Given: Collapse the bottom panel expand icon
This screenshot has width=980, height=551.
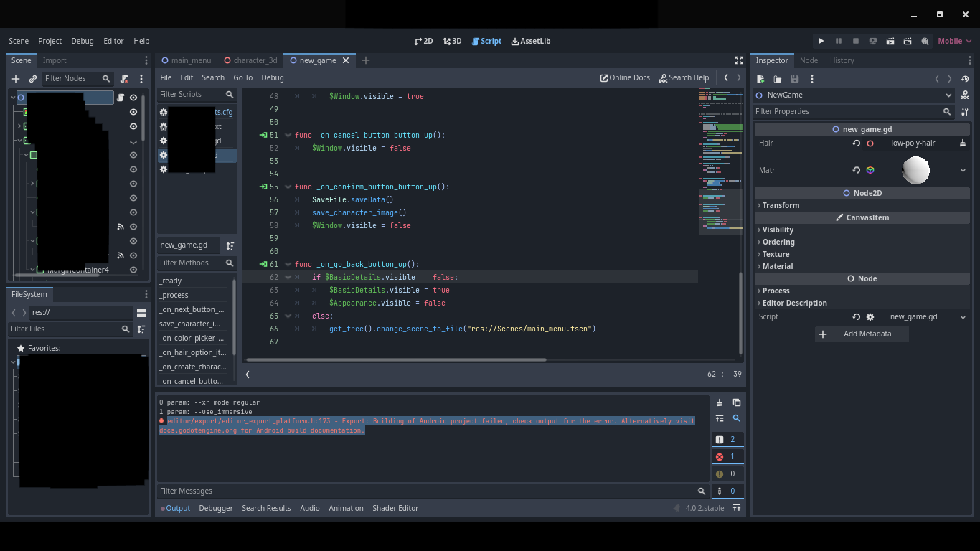Looking at the screenshot, I should pyautogui.click(x=736, y=508).
